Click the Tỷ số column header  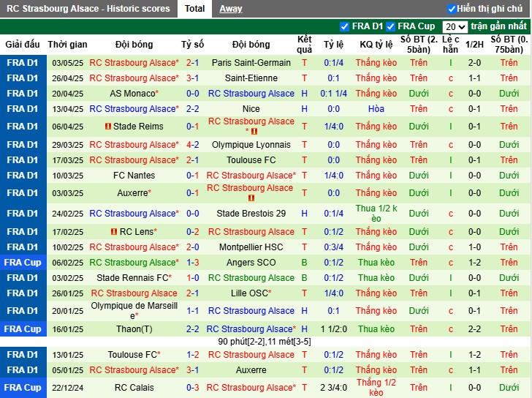[192, 45]
